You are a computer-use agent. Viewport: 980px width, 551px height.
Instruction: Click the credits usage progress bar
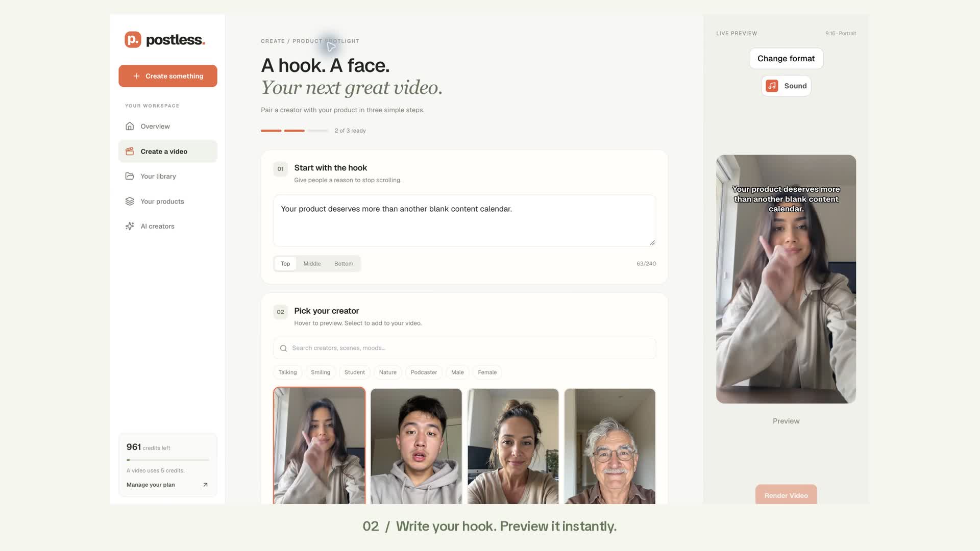pyautogui.click(x=168, y=460)
